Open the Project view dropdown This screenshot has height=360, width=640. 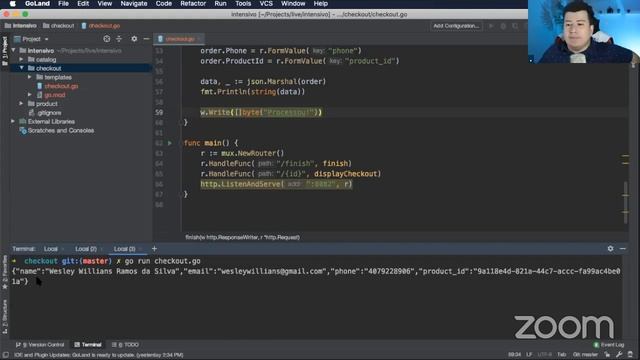pos(32,39)
